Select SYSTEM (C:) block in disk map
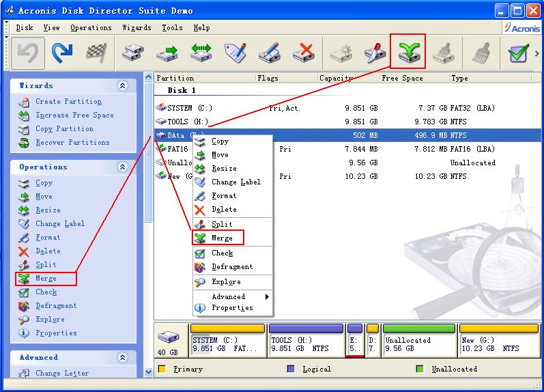The image size is (544, 392). [227, 340]
